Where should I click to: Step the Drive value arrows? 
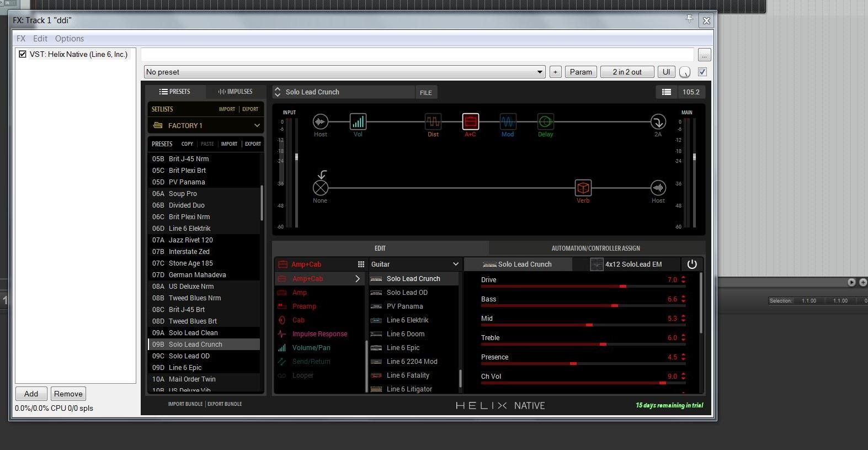pos(683,280)
